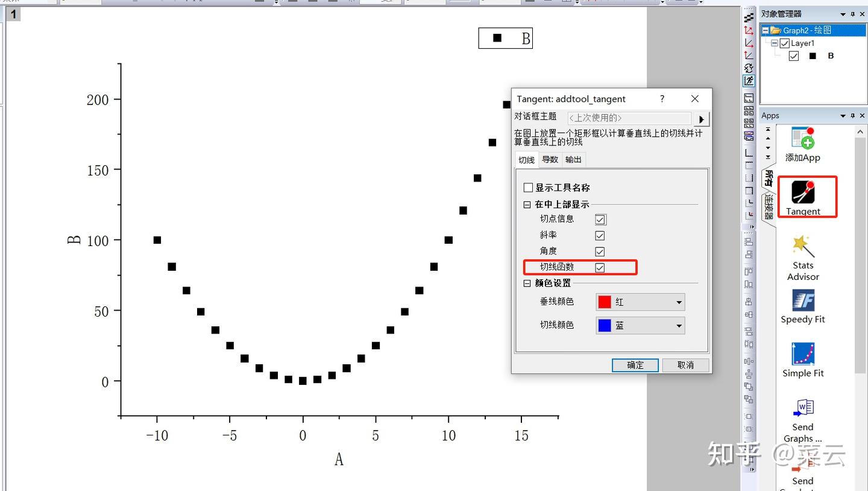The image size is (868, 491).
Task: Collapse Graph2 tree node
Action: pyautogui.click(x=766, y=30)
